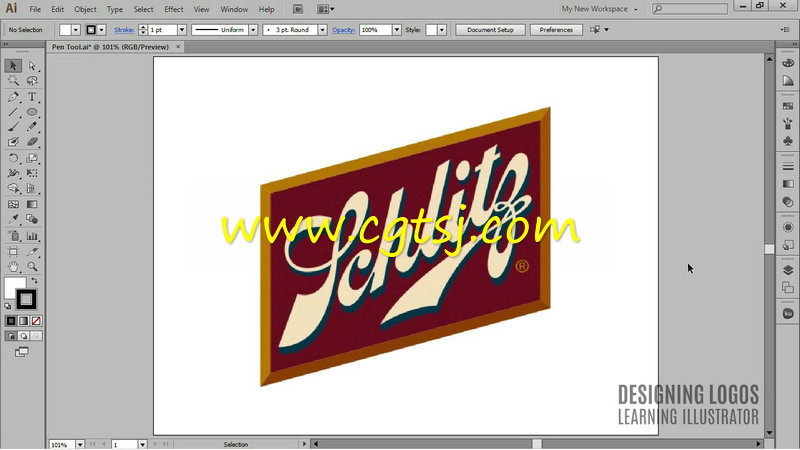The height and width of the screenshot is (450, 800).
Task: Select the Blob Brush tool
Action: [13, 142]
